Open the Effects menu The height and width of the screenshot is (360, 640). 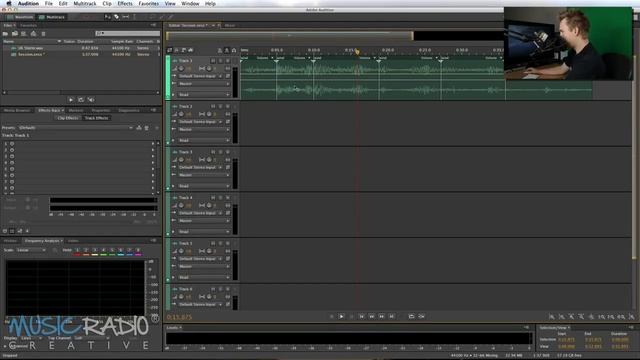click(125, 4)
